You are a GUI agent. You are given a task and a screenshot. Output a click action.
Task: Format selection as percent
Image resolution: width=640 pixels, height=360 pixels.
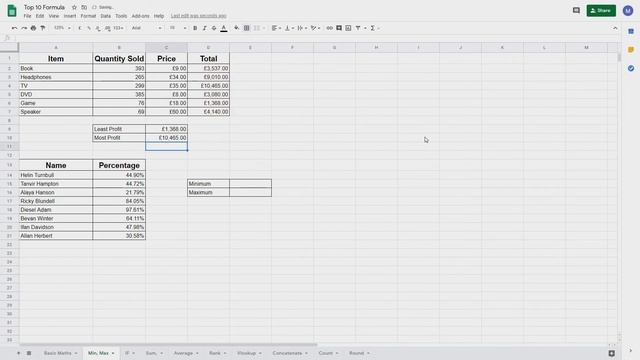click(x=89, y=28)
